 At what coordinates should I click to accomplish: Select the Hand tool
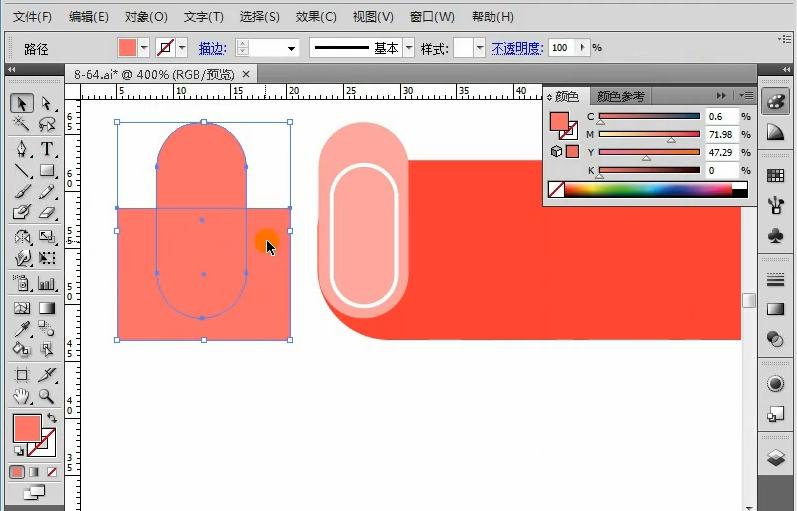(x=21, y=396)
